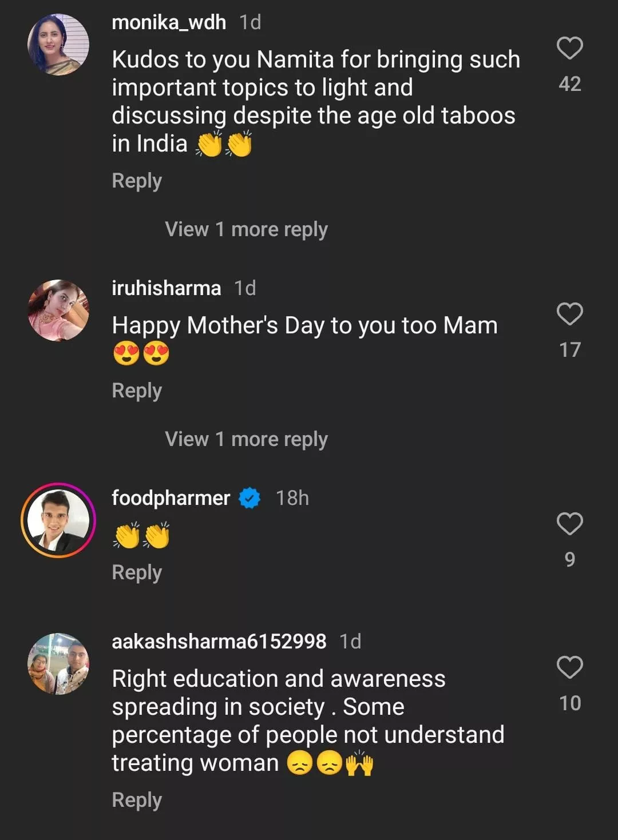The image size is (618, 840).
Task: Reply to monika_wdh's comment
Action: [137, 181]
